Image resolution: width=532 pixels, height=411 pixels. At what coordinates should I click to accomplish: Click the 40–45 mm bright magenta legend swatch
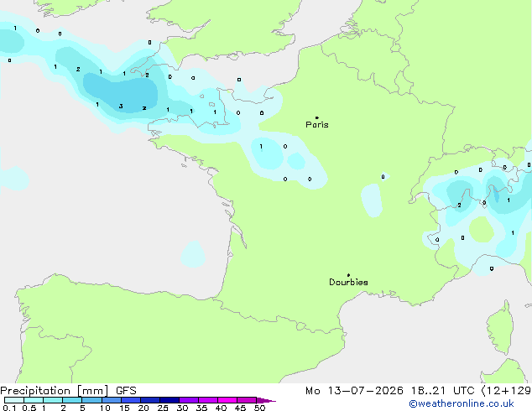pos(227,400)
